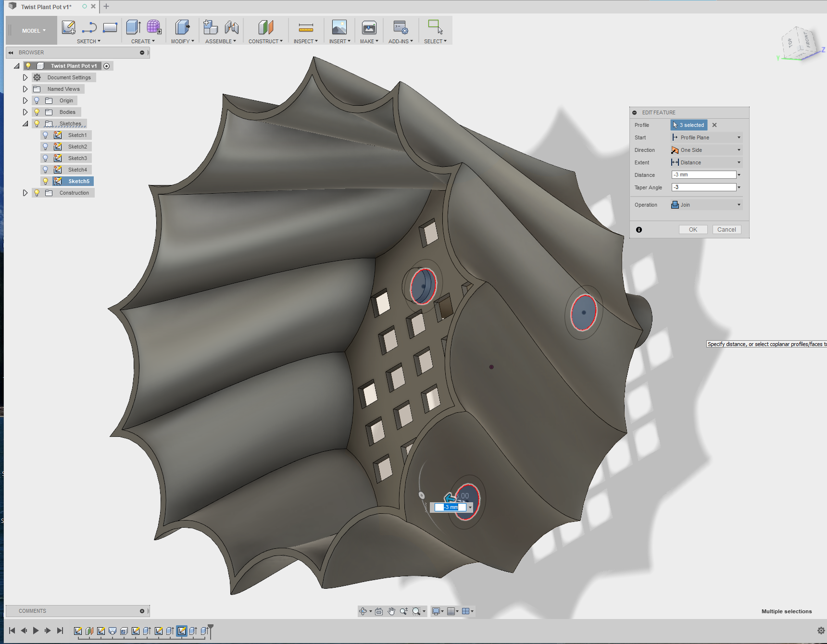Image resolution: width=827 pixels, height=644 pixels.
Task: Click OK in Edit Feature dialog
Action: 693,230
